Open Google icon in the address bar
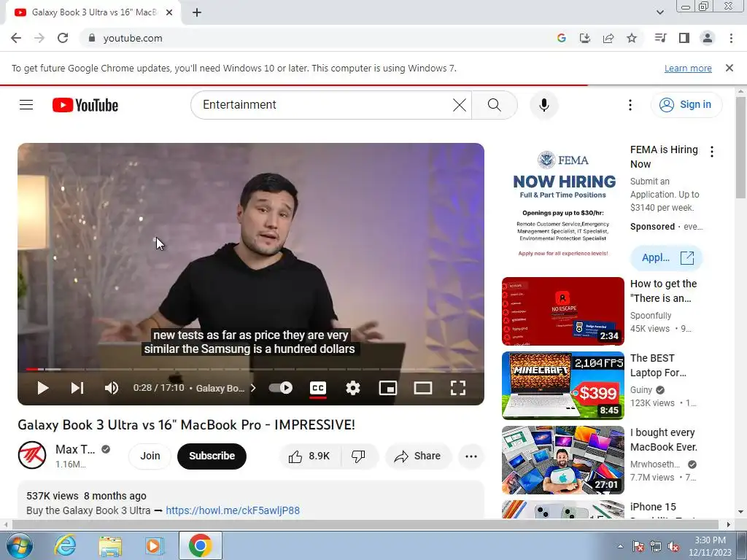This screenshot has height=560, width=747. click(x=561, y=38)
